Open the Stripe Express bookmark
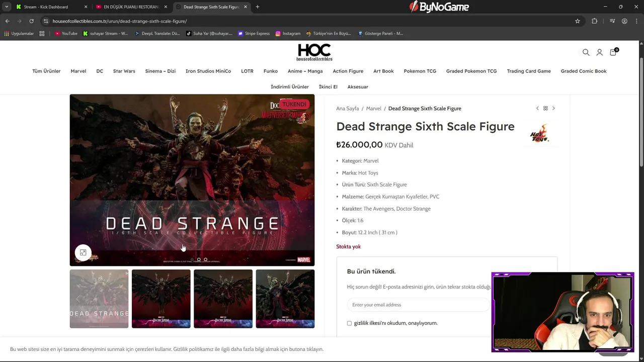Screen dimensions: 644x362 click(x=254, y=34)
